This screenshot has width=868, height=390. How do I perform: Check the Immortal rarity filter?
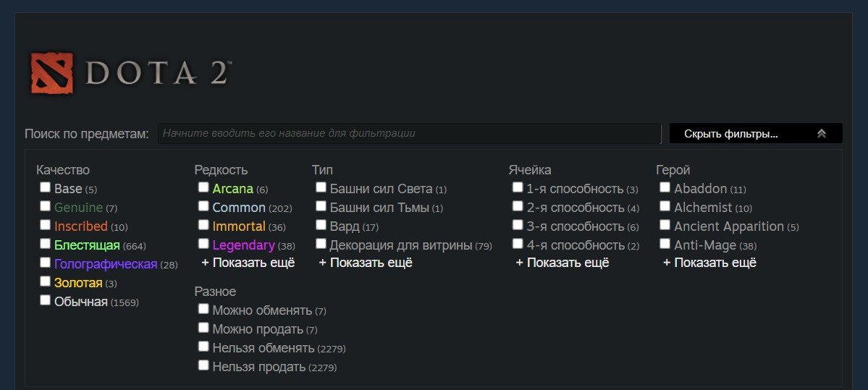(x=203, y=225)
